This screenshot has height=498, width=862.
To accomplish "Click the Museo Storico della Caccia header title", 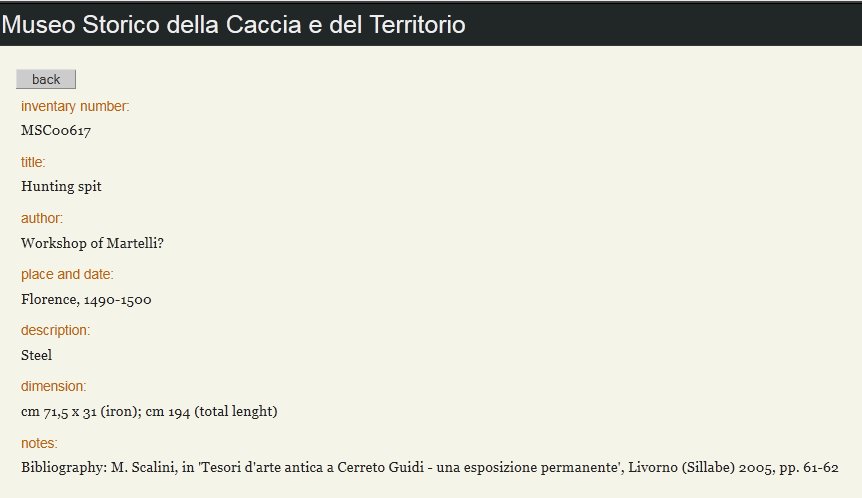I will pyautogui.click(x=233, y=24).
